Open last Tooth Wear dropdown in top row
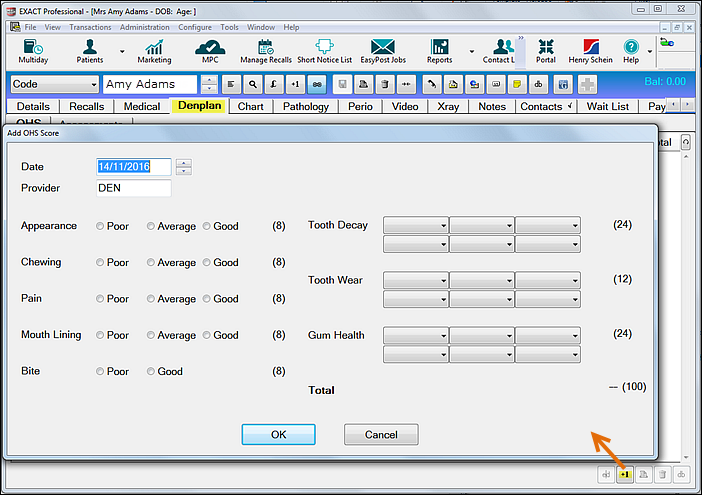Viewport: 702px width, 495px height. [548, 281]
